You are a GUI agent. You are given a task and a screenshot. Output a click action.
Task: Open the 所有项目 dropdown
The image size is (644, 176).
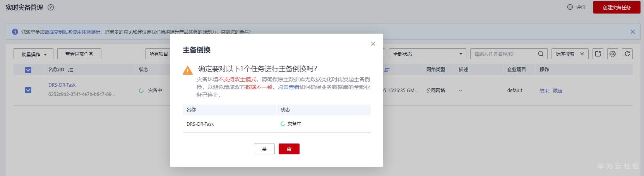pyautogui.click(x=158, y=54)
